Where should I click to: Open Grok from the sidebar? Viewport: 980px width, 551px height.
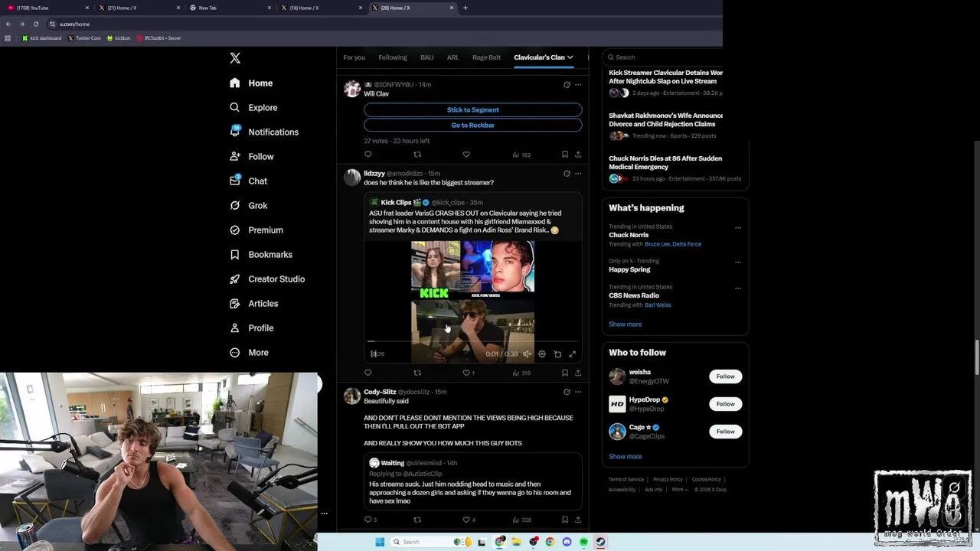[248, 205]
